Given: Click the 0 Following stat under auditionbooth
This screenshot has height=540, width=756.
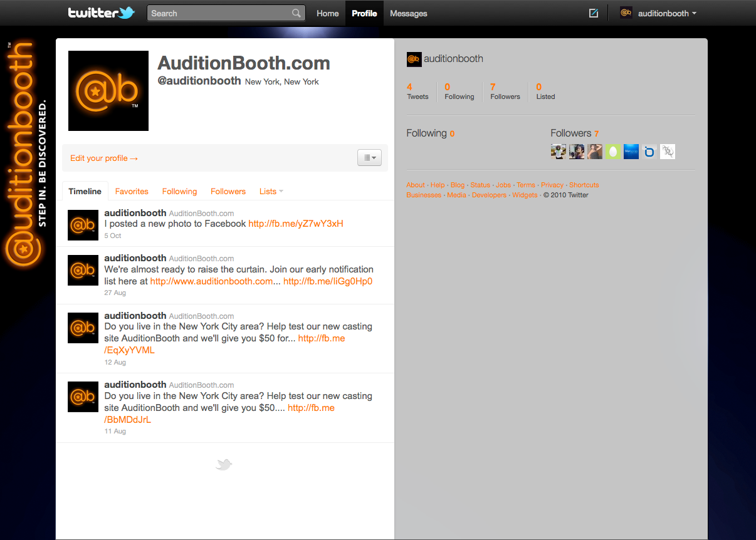Looking at the screenshot, I should (x=459, y=91).
